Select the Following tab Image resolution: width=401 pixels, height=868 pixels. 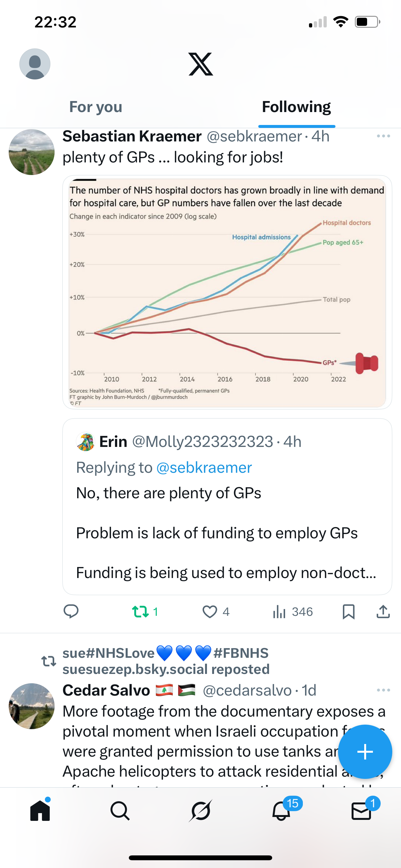coord(296,107)
